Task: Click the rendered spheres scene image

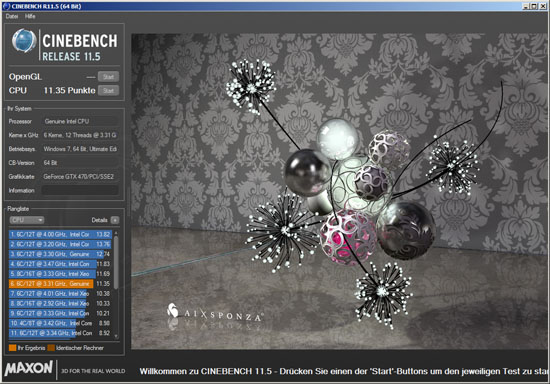Action: (x=339, y=191)
